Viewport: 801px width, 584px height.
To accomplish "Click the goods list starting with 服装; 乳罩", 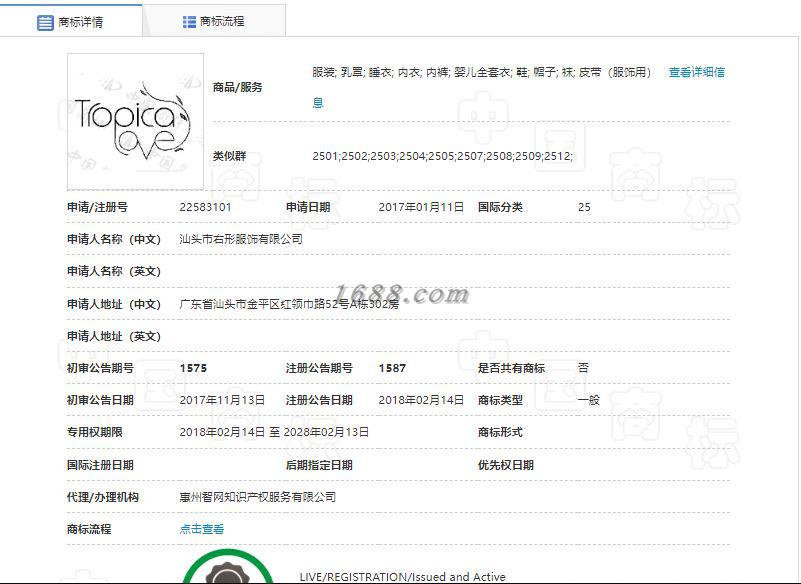I will point(482,73).
